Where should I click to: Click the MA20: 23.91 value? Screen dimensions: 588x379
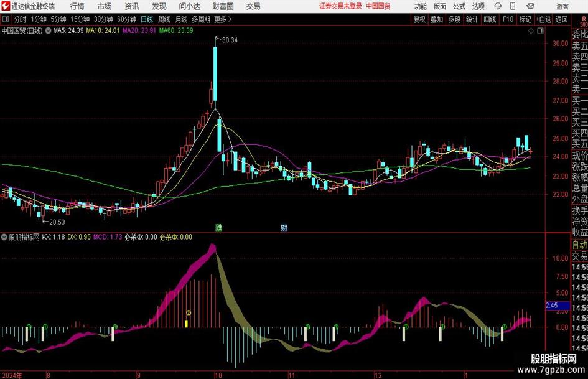coord(139,30)
